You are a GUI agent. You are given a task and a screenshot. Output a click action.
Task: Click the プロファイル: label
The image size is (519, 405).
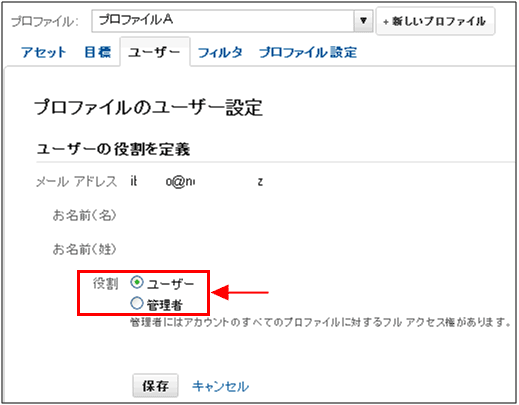(45, 22)
